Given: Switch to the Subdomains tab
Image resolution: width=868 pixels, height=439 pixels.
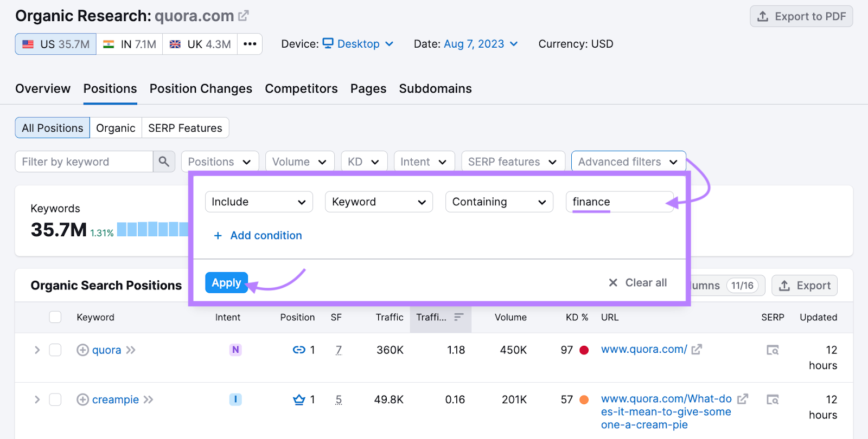Looking at the screenshot, I should (435, 88).
